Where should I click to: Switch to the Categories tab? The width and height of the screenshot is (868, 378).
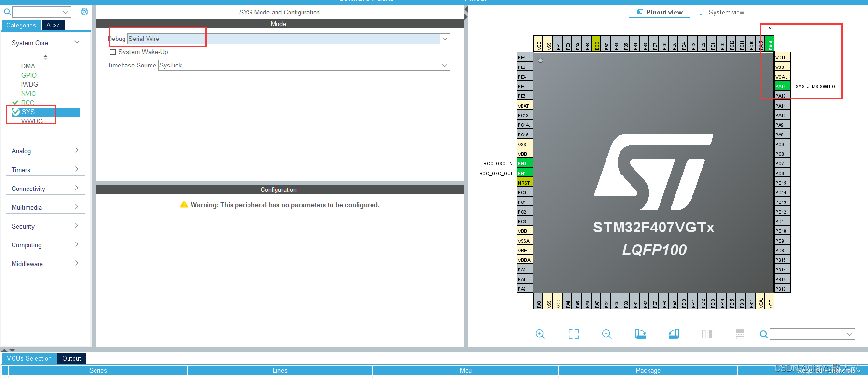[x=21, y=25]
